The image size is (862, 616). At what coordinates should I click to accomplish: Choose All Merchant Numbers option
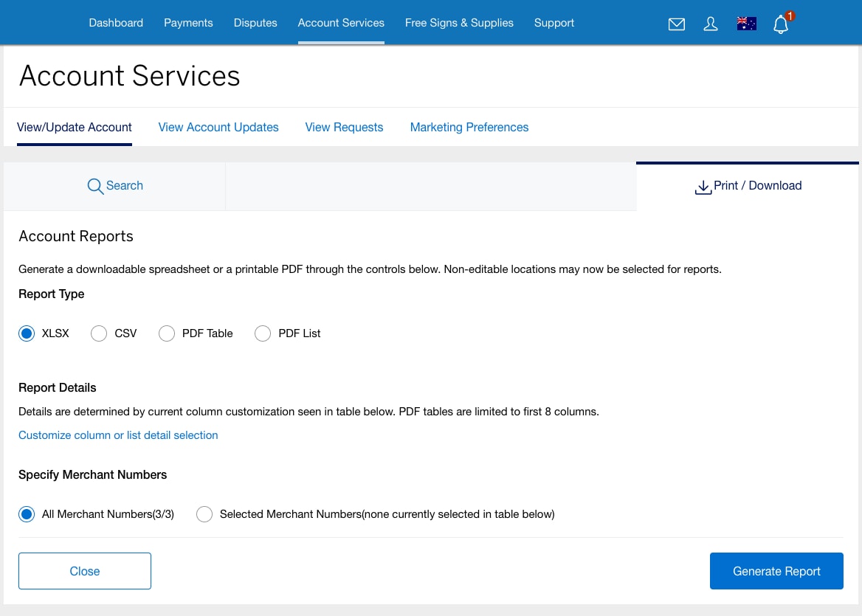point(27,514)
